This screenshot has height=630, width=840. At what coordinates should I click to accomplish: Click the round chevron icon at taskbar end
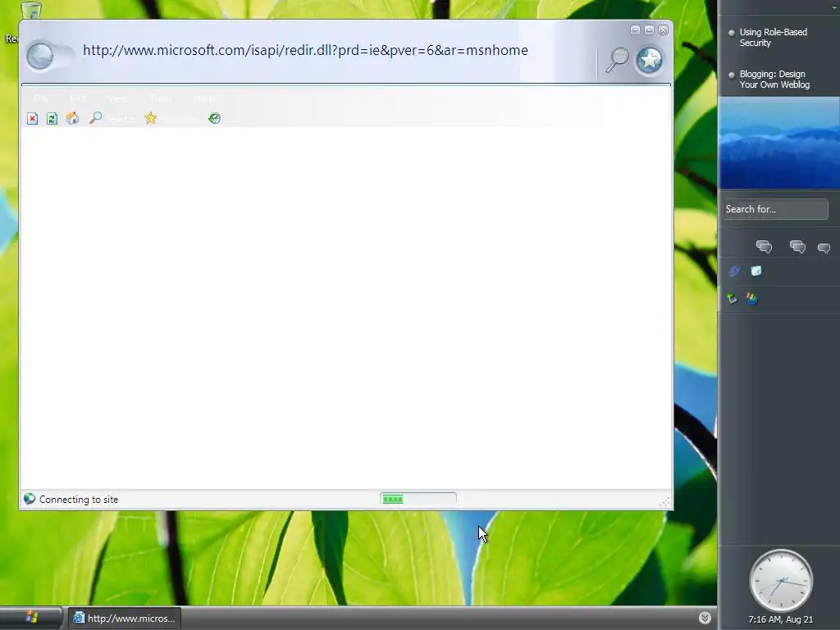705,618
